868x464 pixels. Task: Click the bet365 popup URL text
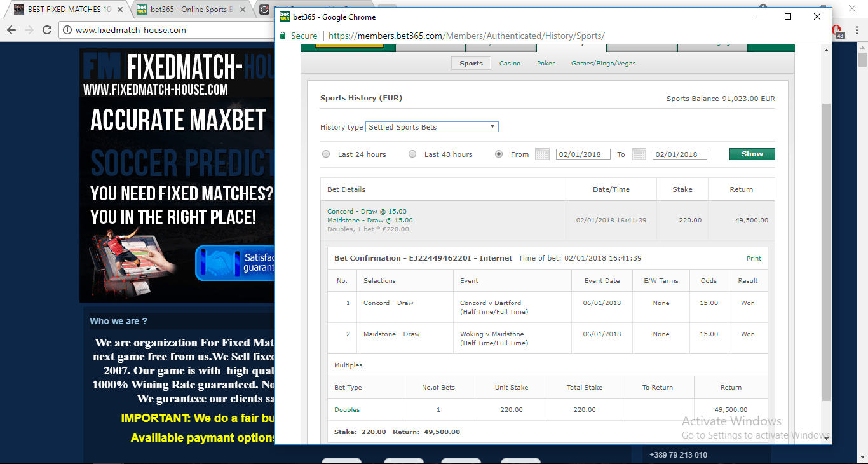(466, 36)
